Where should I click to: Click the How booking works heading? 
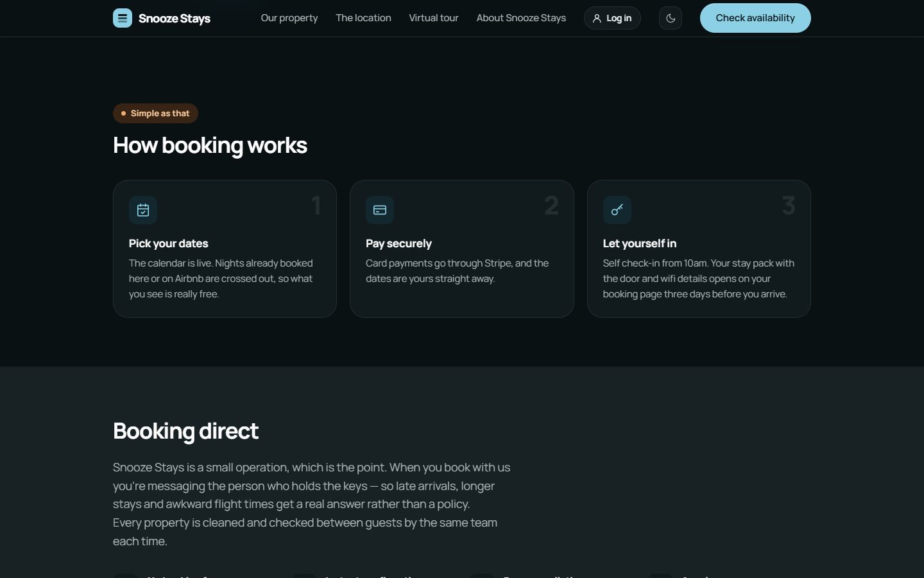click(x=210, y=146)
